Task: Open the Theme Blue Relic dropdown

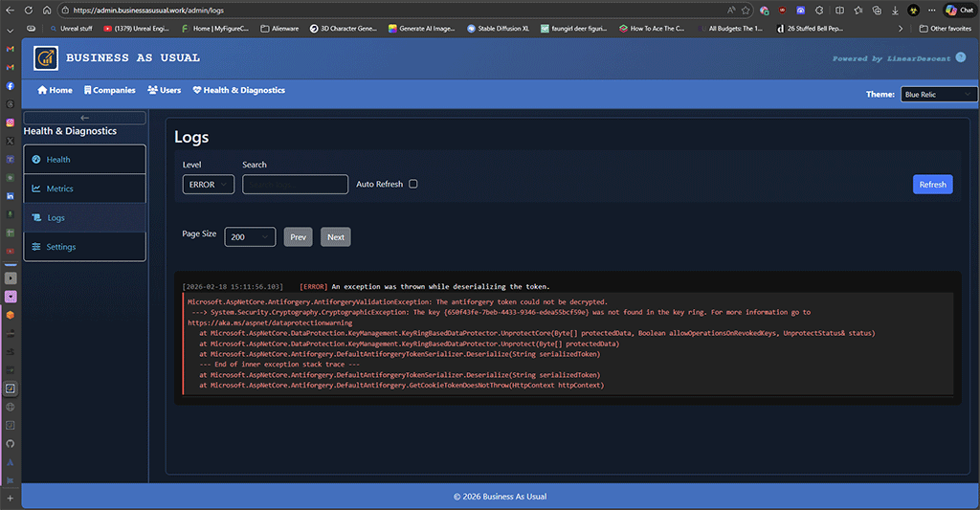Action: coord(938,95)
